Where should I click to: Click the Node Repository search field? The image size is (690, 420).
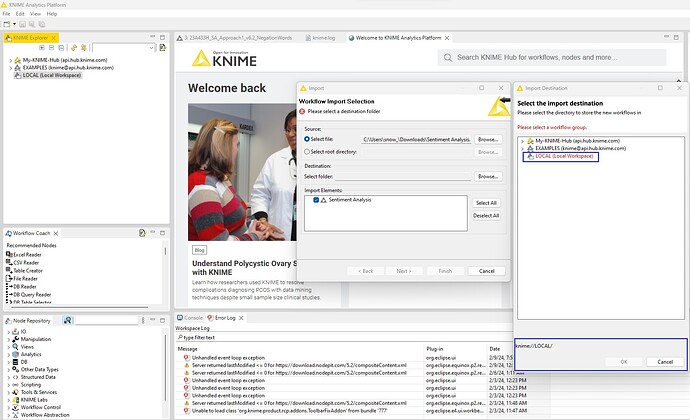point(106,321)
